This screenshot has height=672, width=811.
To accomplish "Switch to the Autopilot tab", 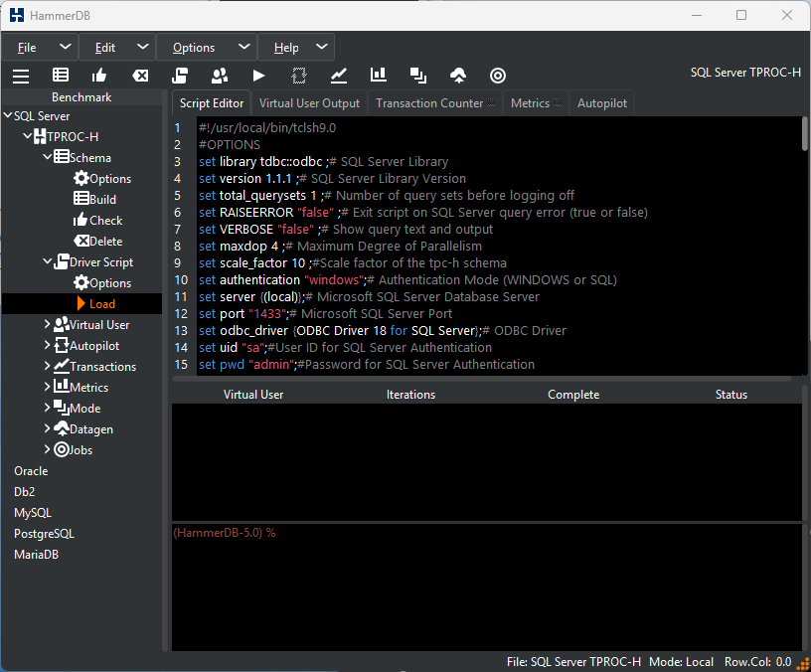I will click(602, 103).
